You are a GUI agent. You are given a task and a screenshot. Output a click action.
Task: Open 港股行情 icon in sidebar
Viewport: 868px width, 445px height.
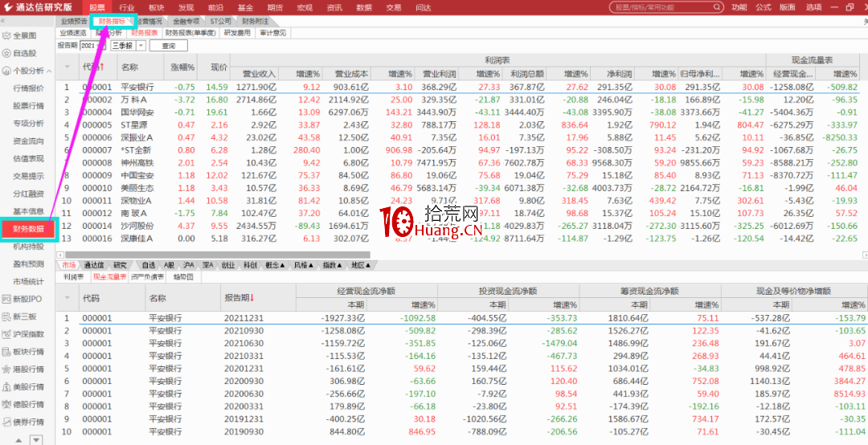[6, 369]
